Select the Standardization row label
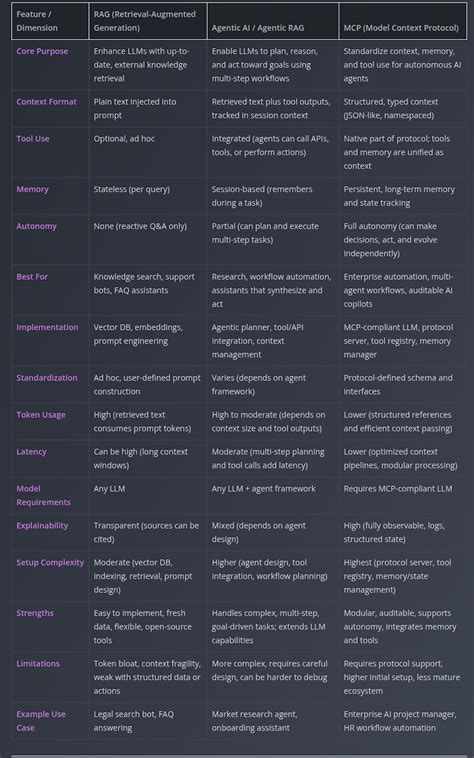The image size is (474, 758). tap(47, 378)
